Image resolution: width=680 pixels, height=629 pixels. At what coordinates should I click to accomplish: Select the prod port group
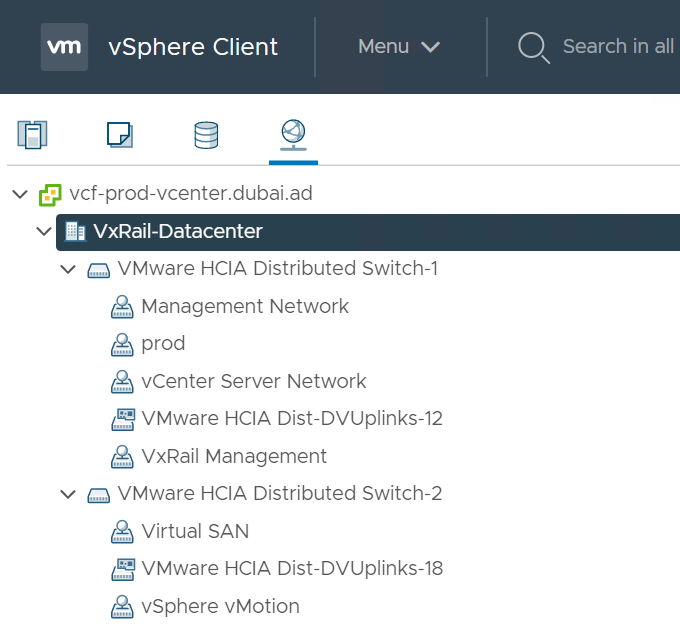(x=163, y=343)
